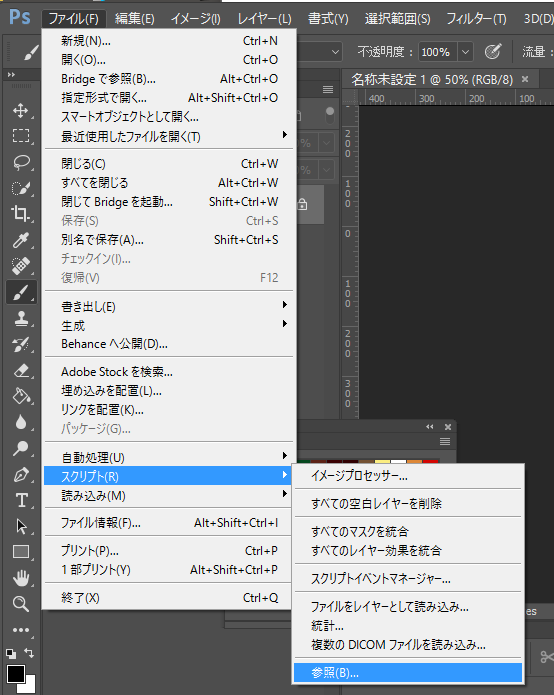The width and height of the screenshot is (554, 695).
Task: Expand the toolbar double-arrow
Action: [x=11, y=74]
